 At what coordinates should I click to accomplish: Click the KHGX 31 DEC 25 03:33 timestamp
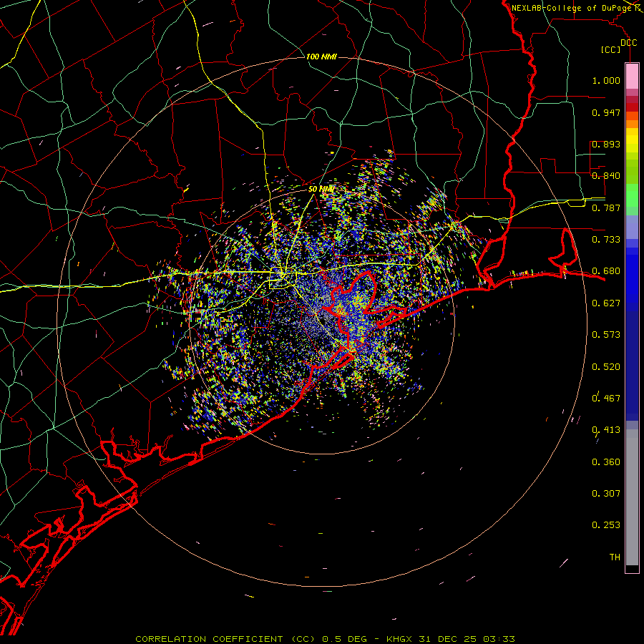click(450, 639)
